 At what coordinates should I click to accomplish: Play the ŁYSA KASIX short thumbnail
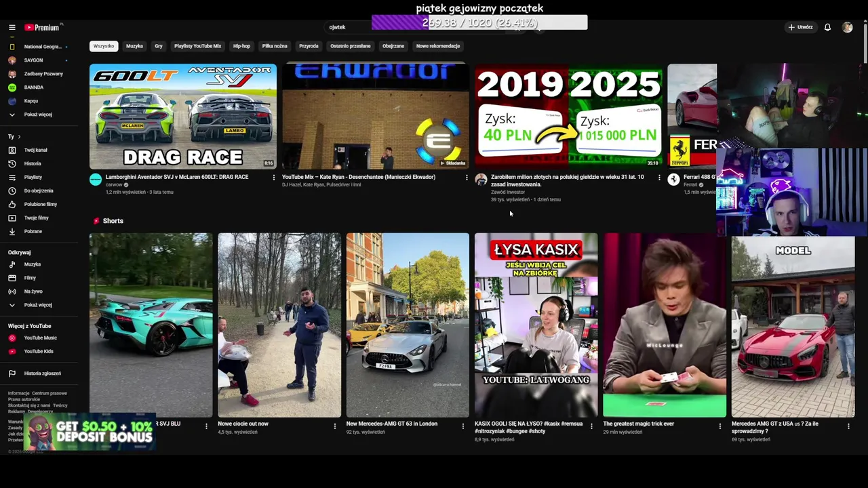(x=536, y=325)
